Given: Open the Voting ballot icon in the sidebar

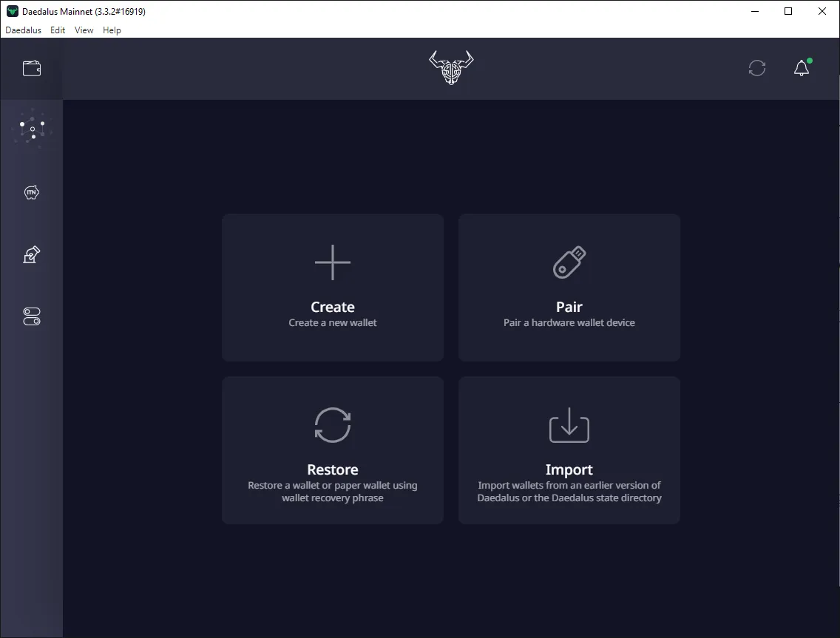Looking at the screenshot, I should (x=32, y=254).
